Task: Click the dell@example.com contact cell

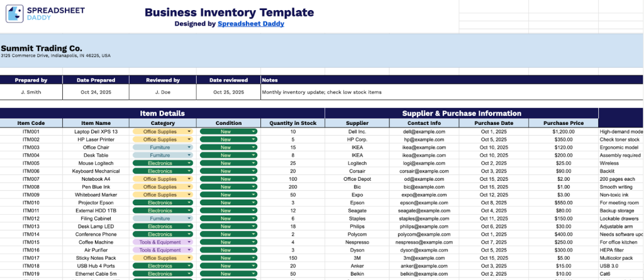Action: pyautogui.click(x=423, y=132)
